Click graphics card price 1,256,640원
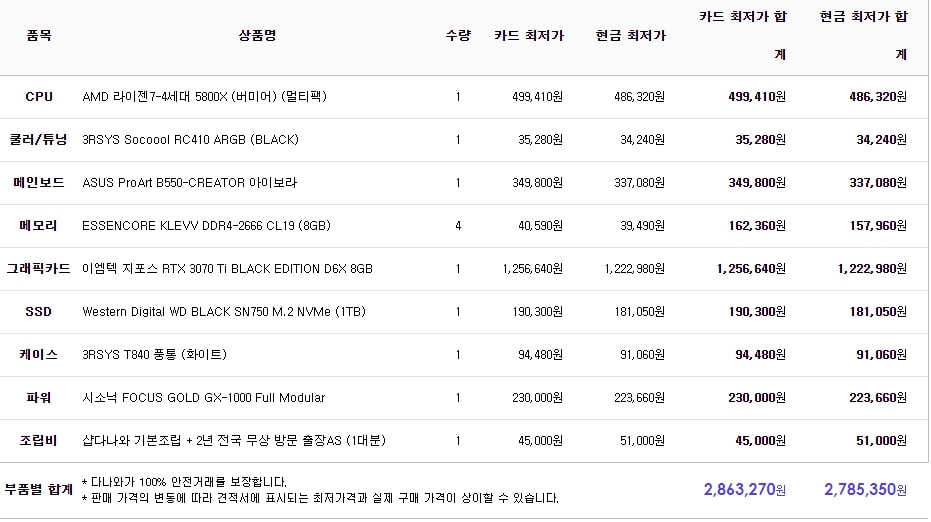Image resolution: width=931 pixels, height=522 pixels. click(533, 268)
